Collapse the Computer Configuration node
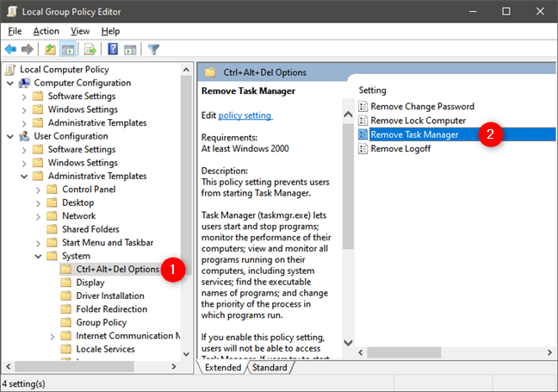This screenshot has width=558, height=392. point(10,84)
